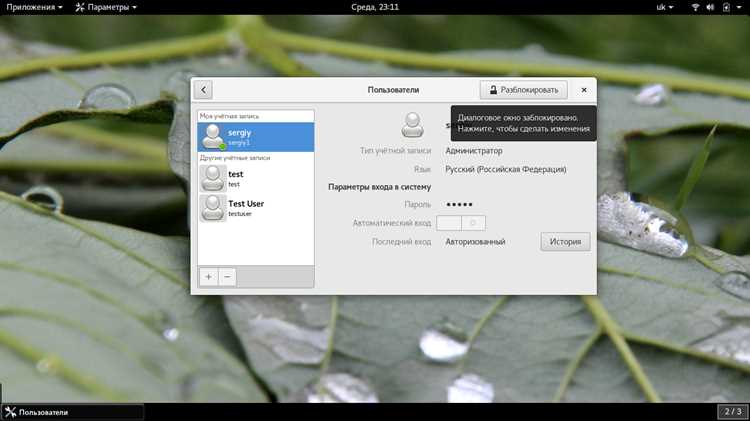The height and width of the screenshot is (421, 750).
Task: Toggle the automatic login switch
Action: pyautogui.click(x=461, y=223)
